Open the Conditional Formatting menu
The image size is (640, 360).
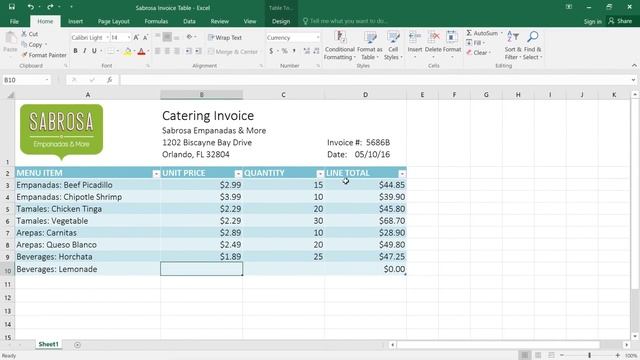[339, 45]
